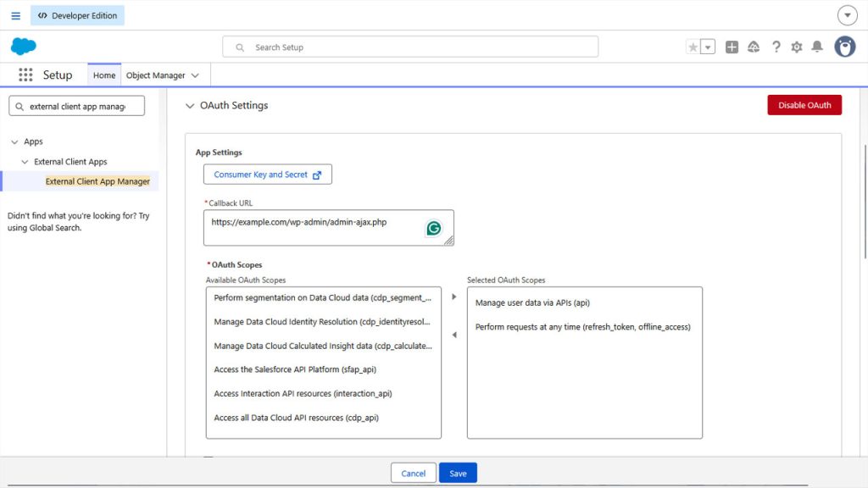Click the Callback URL resize handle
868x488 pixels.
click(449, 241)
